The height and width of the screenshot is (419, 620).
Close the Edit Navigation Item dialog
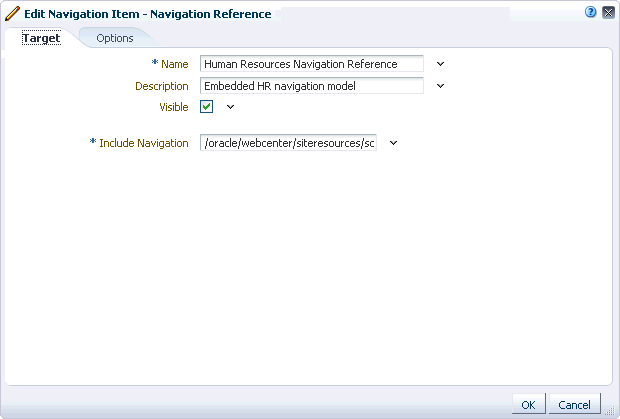608,12
